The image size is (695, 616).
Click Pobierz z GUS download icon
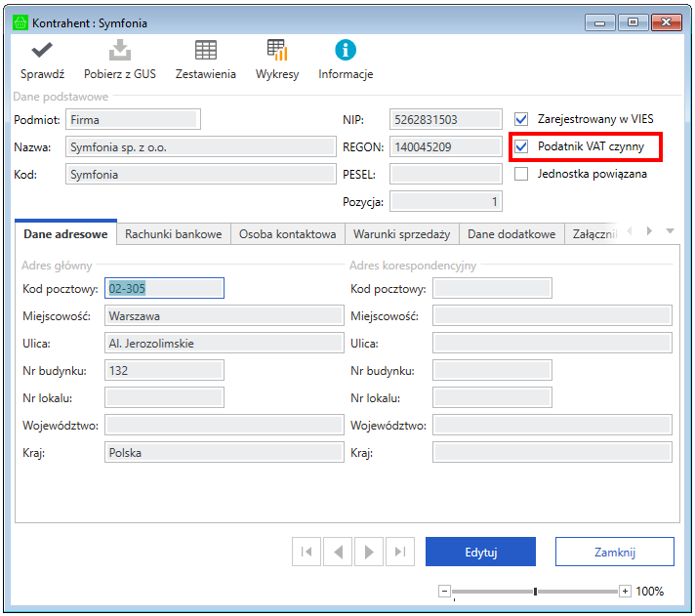120,50
